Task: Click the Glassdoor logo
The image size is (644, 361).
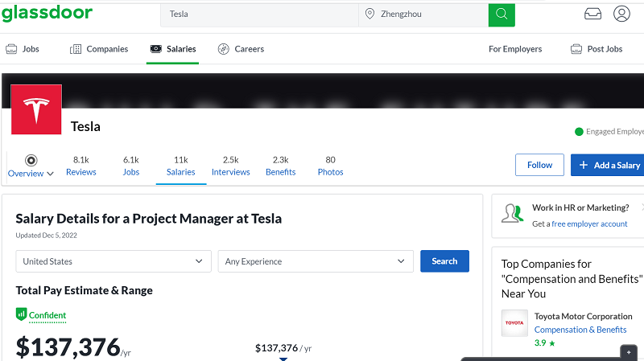Action: tap(47, 13)
